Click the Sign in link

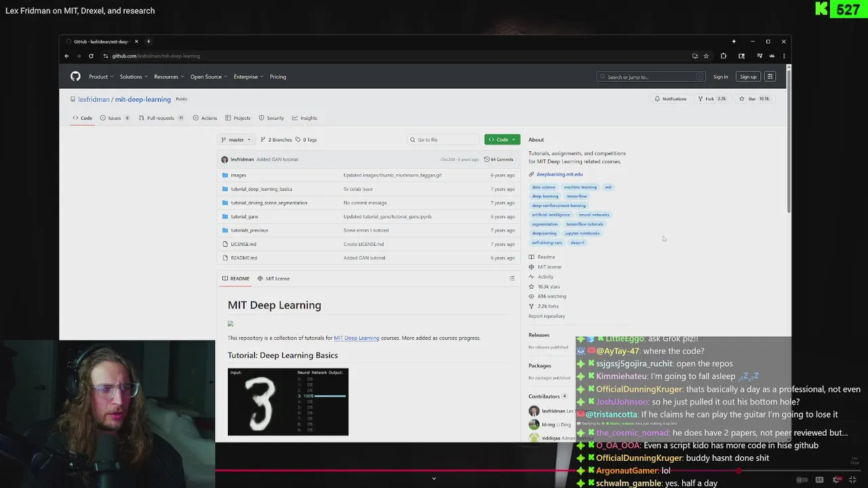(720, 77)
